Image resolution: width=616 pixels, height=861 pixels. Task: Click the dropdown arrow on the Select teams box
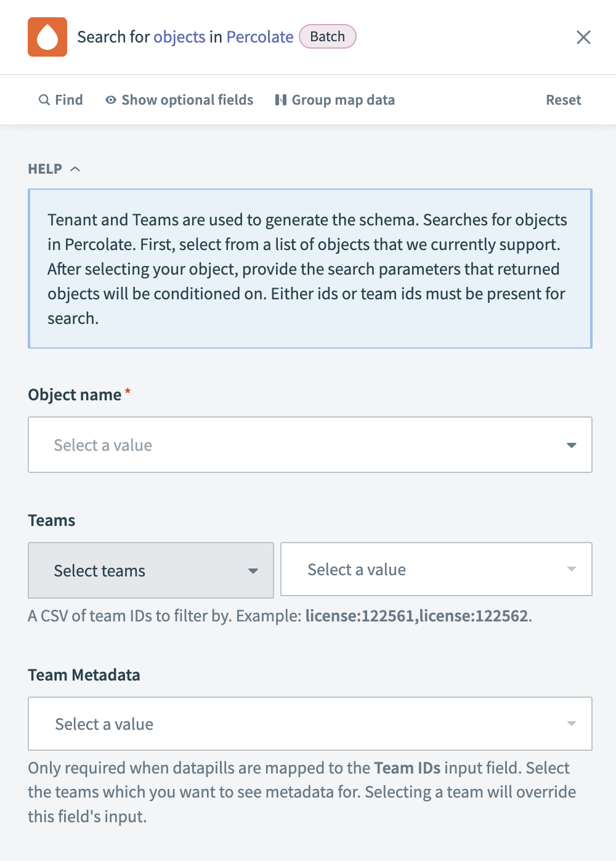point(253,570)
